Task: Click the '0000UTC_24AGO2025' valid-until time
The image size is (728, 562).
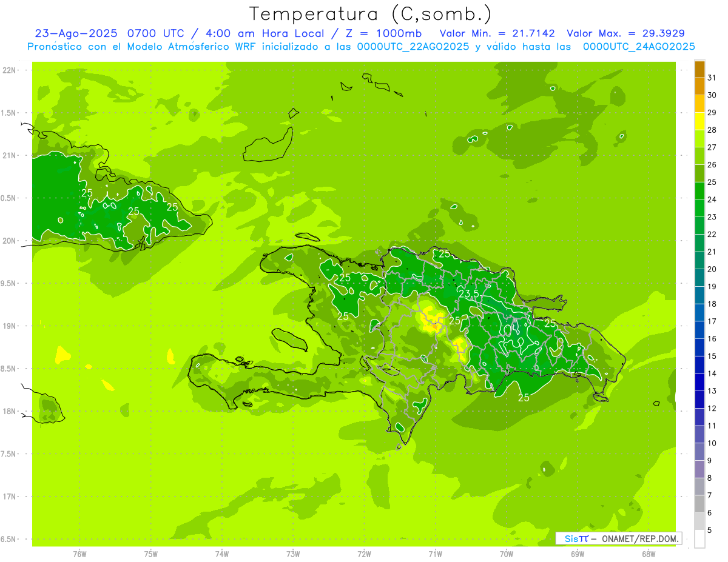Action: 639,47
